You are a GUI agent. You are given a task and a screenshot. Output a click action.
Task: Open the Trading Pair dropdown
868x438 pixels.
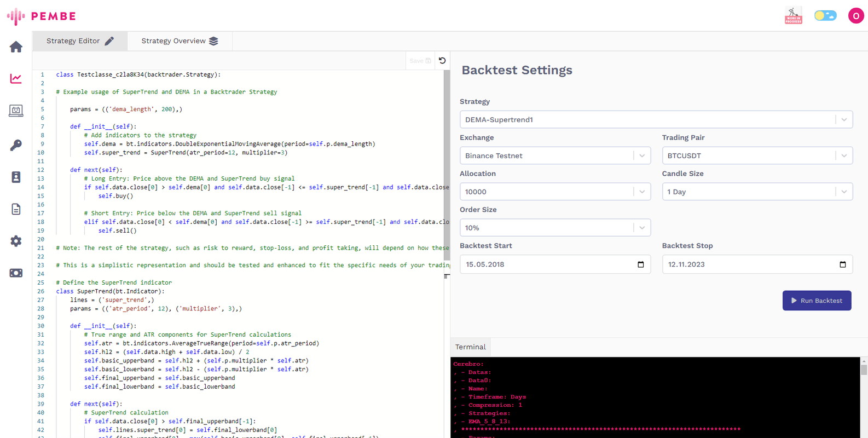tap(757, 156)
